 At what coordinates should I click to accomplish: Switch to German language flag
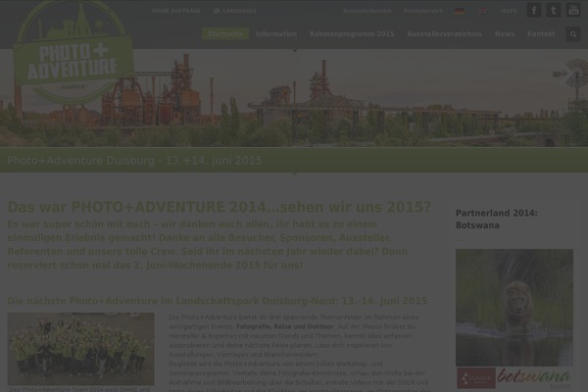(460, 11)
